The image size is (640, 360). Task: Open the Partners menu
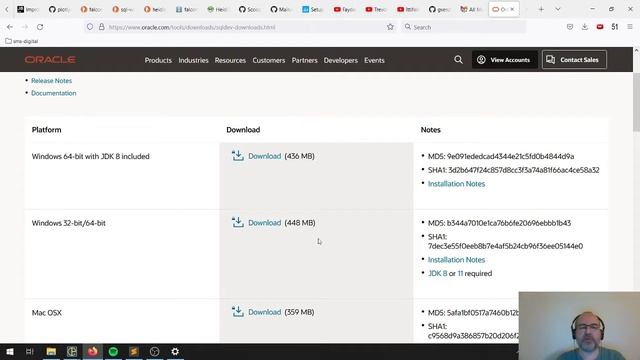304,60
